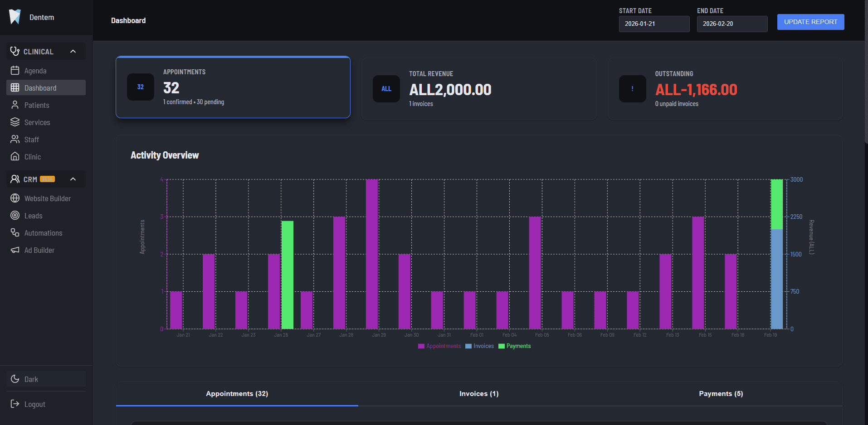The image size is (868, 425).
Task: Click the workflow icon beside Automations
Action: pos(15,232)
